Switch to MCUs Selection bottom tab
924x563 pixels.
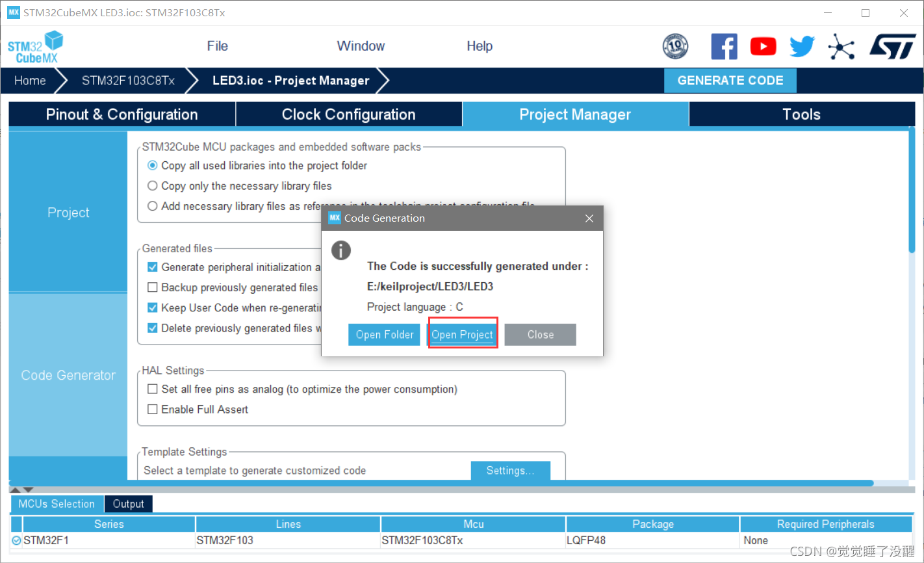[57, 504]
